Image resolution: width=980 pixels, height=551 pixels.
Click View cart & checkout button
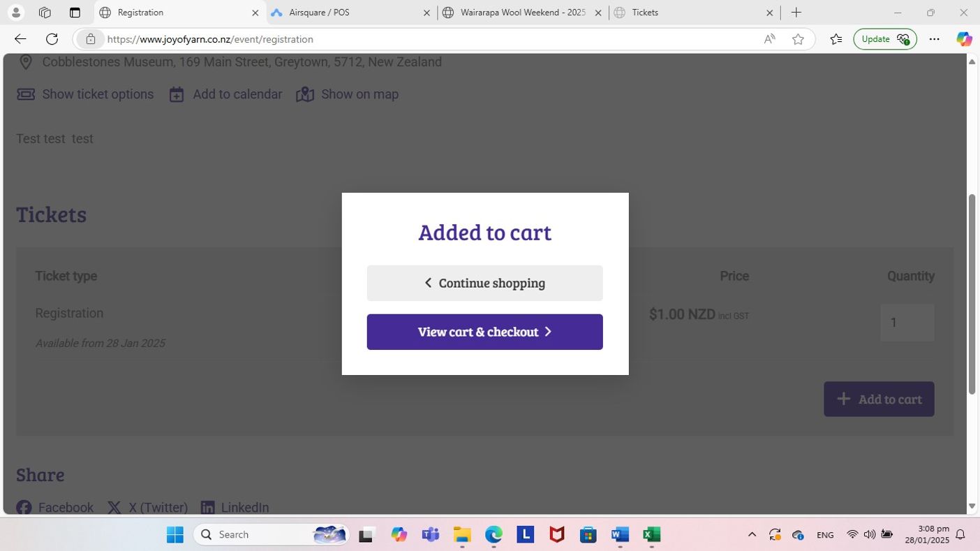tap(484, 332)
